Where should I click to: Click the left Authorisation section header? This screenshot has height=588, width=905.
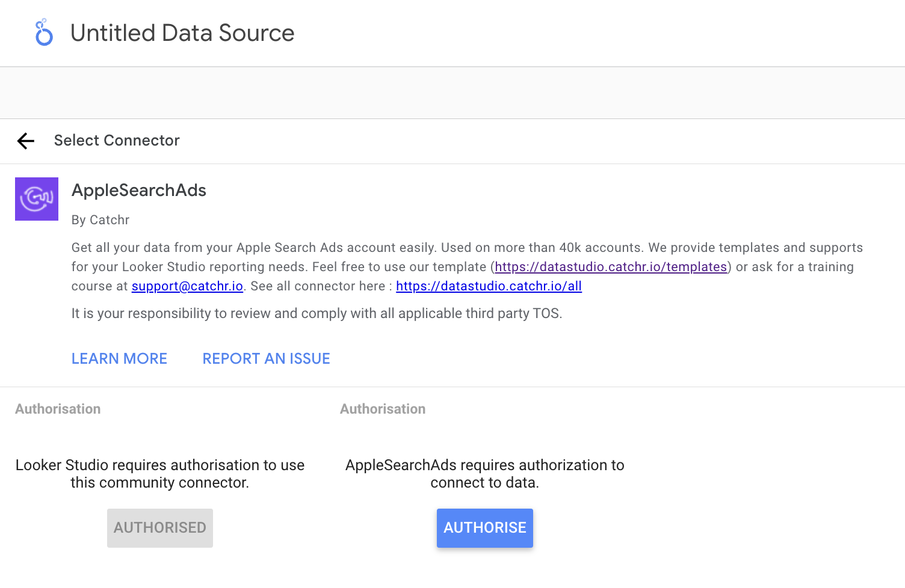pos(57,409)
